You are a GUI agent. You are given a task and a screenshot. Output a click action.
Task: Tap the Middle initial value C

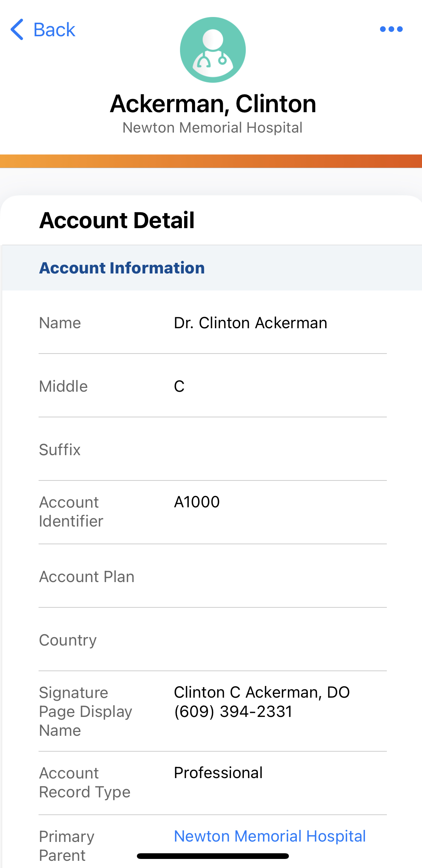click(179, 386)
